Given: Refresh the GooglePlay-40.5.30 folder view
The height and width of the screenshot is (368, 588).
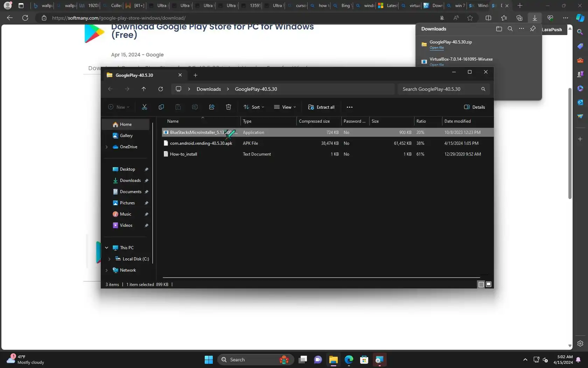Looking at the screenshot, I should point(161,89).
